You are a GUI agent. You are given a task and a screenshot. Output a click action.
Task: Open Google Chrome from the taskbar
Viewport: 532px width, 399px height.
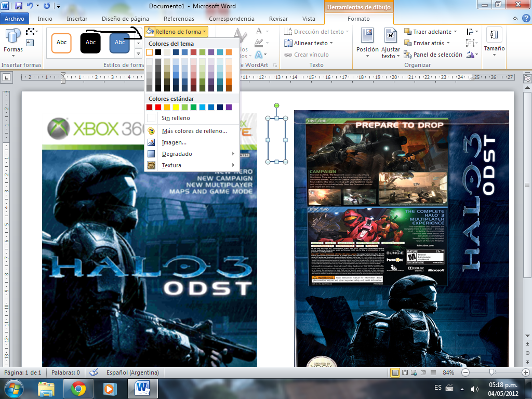coord(78,389)
